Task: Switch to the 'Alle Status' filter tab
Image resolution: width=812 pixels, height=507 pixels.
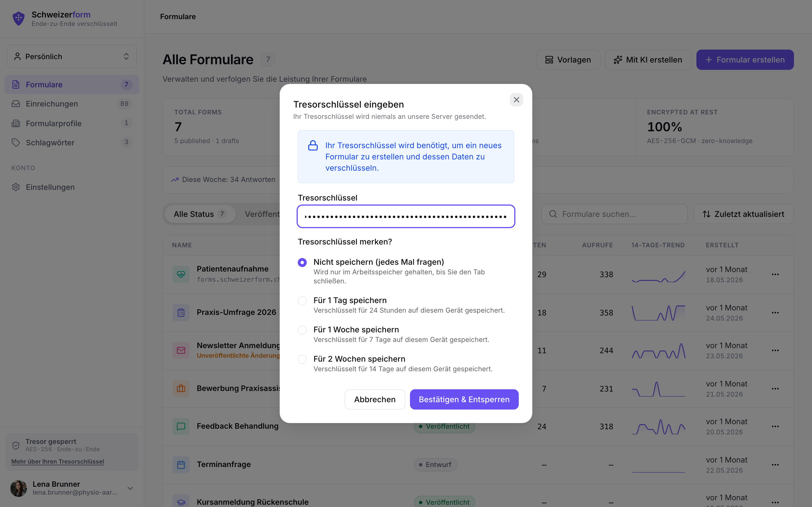Action: pyautogui.click(x=200, y=214)
